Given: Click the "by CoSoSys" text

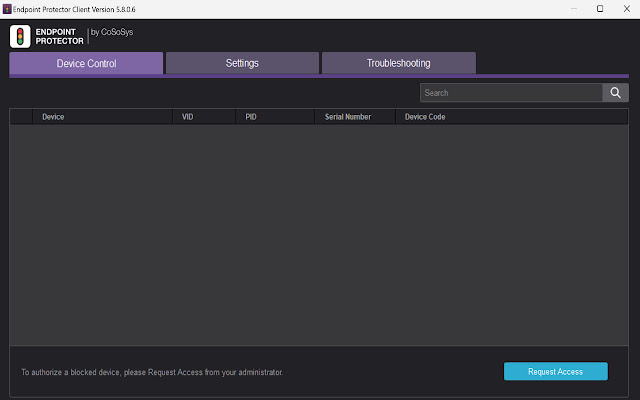Looking at the screenshot, I should 112,32.
